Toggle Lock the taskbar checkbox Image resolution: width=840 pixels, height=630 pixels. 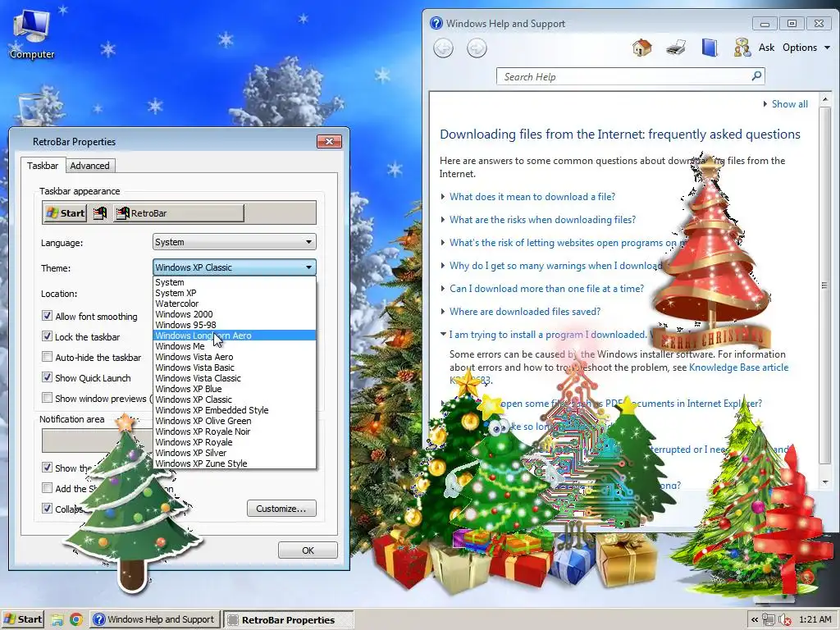[47, 336]
